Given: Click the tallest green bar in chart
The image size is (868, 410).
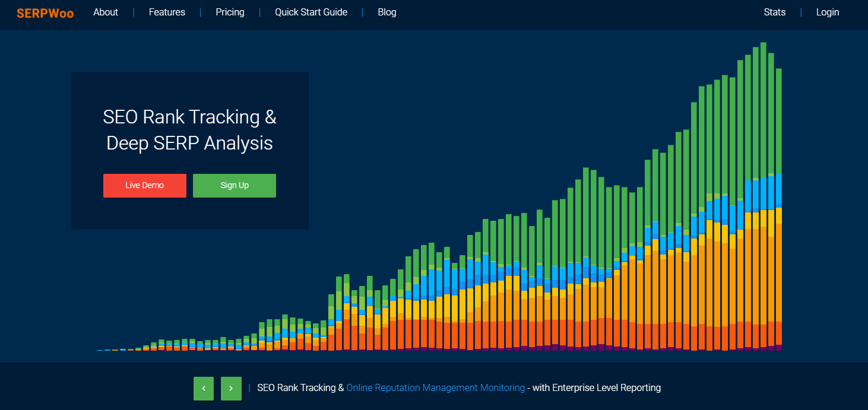Looking at the screenshot, I should [x=764, y=109].
